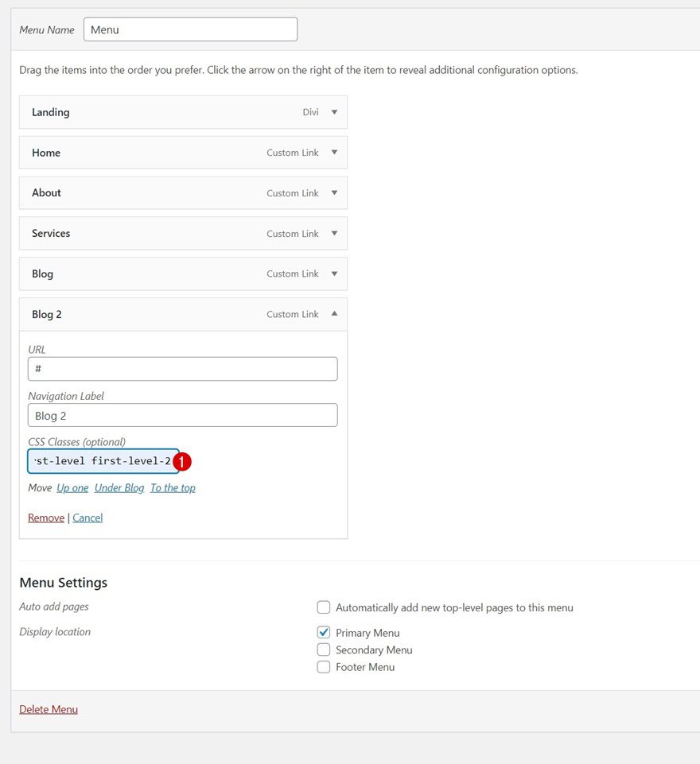Collapse the Blog 2 settings panel
Image resolution: width=700 pixels, height=764 pixels.
tap(333, 314)
